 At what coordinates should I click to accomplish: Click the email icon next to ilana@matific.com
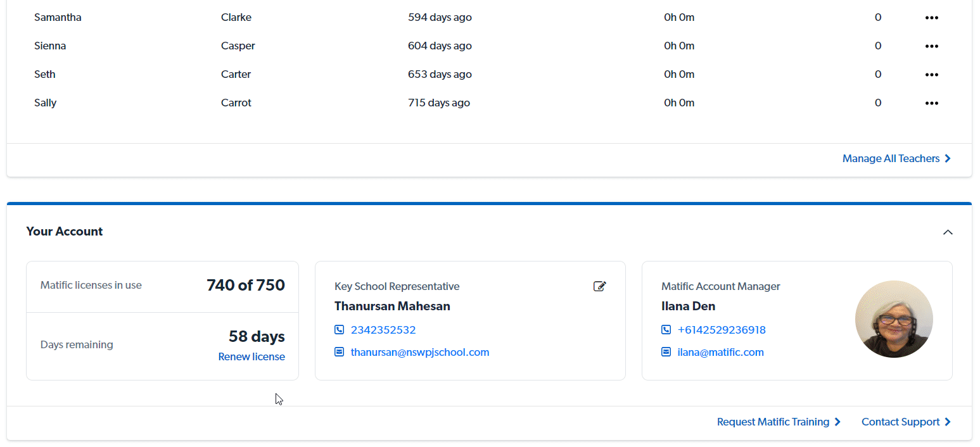(666, 351)
